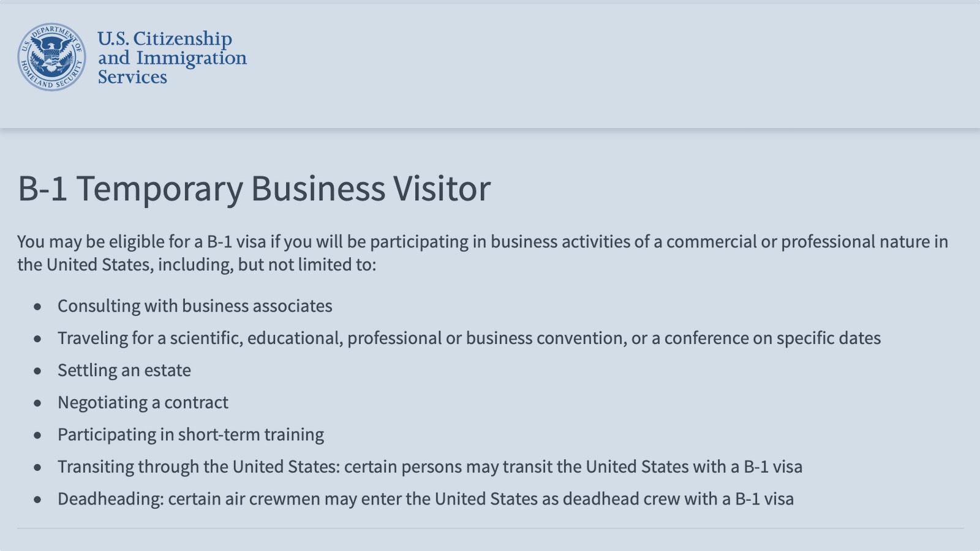Click the Department of Homeland Security seal
This screenshot has height=551, width=980.
[x=51, y=57]
